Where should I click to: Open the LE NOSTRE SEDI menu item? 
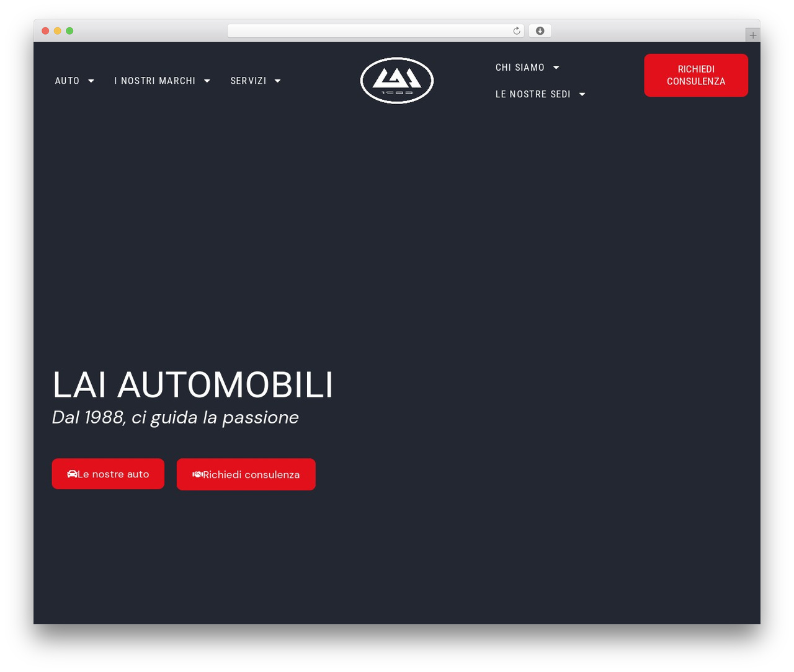click(533, 94)
